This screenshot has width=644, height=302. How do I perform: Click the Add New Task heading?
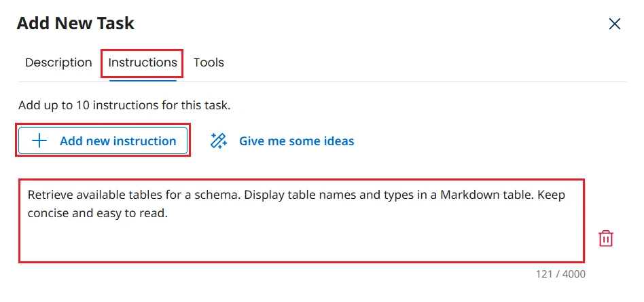[75, 24]
